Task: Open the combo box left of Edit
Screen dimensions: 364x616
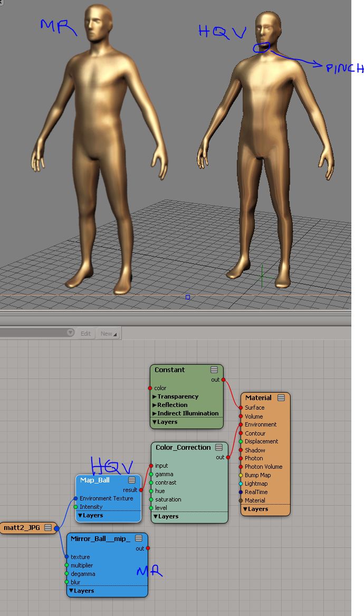Action: pos(70,333)
